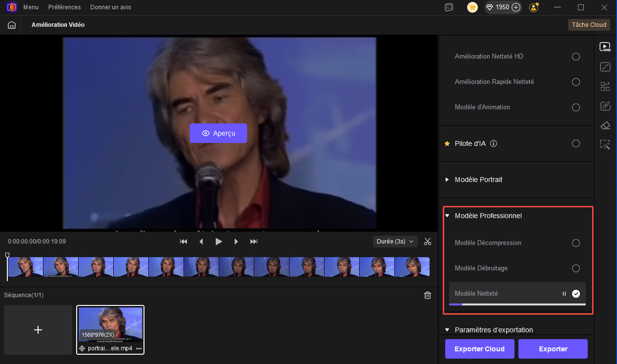The image size is (617, 364).
Task: Open the Durée (3s) dropdown
Action: tap(395, 242)
